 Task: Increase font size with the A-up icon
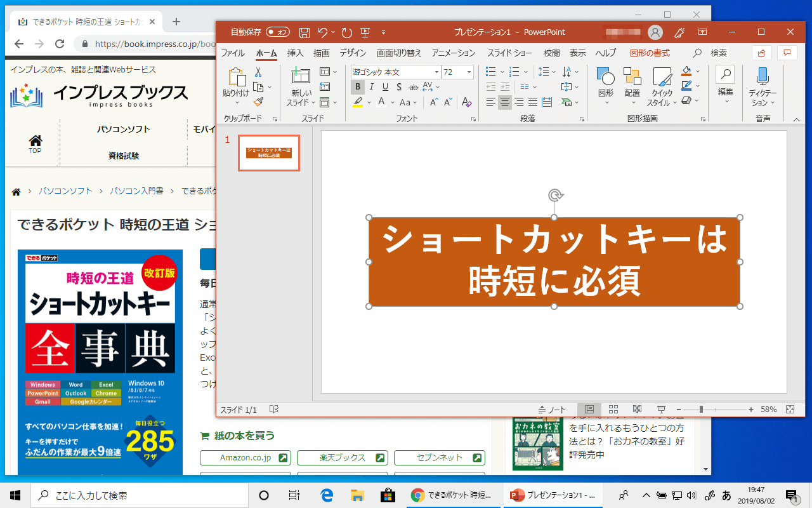434,102
